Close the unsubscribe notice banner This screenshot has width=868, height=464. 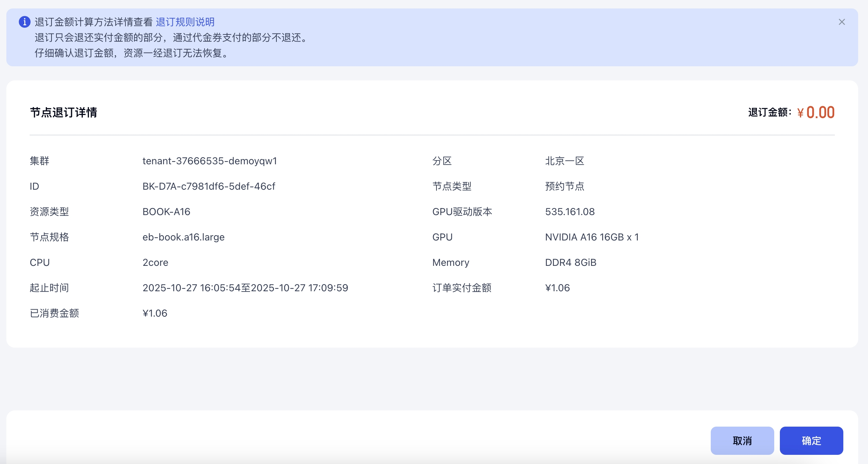point(842,22)
